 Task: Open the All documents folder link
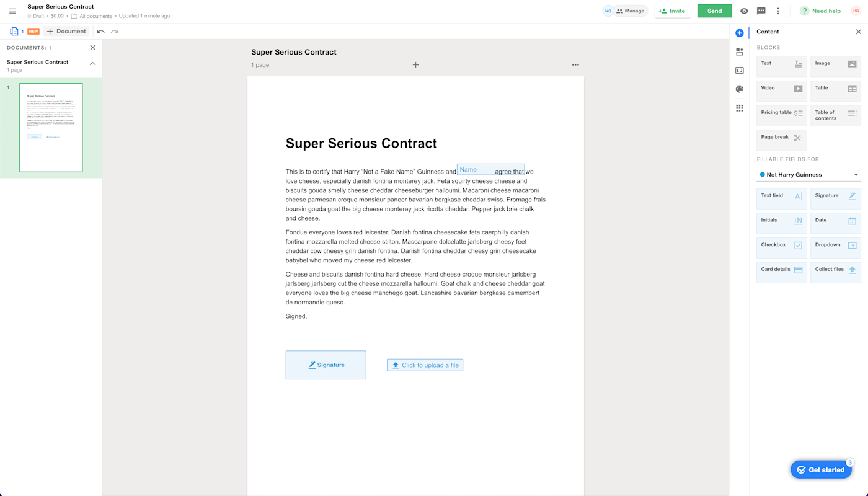pyautogui.click(x=92, y=16)
